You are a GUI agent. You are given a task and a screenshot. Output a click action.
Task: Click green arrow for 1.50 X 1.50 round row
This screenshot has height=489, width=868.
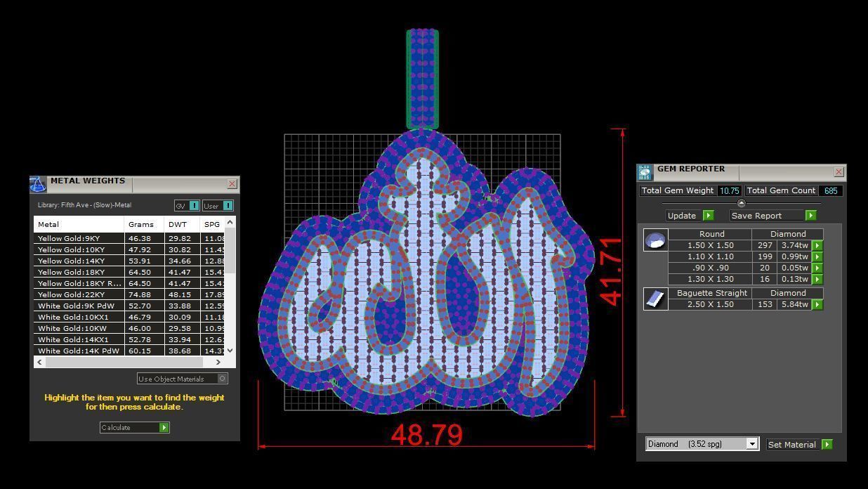(817, 245)
